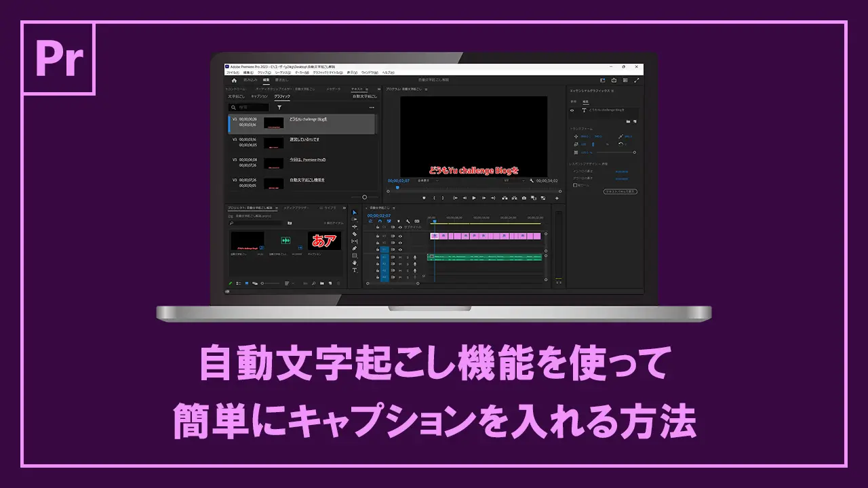Viewport: 868px width, 488px height.
Task: Mute the A1 audio track
Action: click(400, 258)
